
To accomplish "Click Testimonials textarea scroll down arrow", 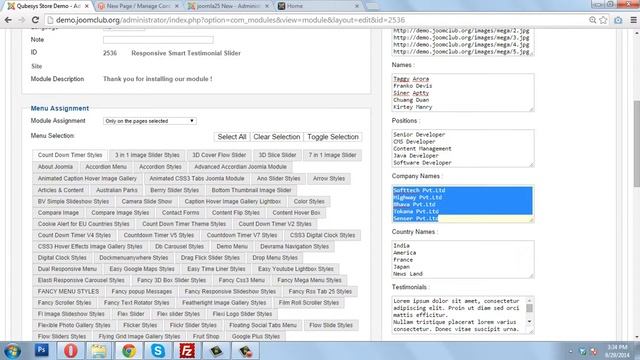I will coord(529,322).
